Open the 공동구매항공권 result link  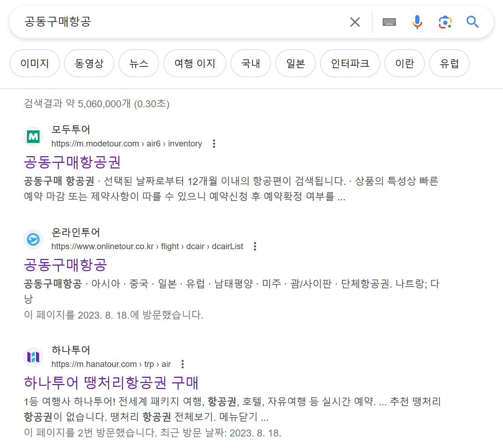(x=72, y=162)
